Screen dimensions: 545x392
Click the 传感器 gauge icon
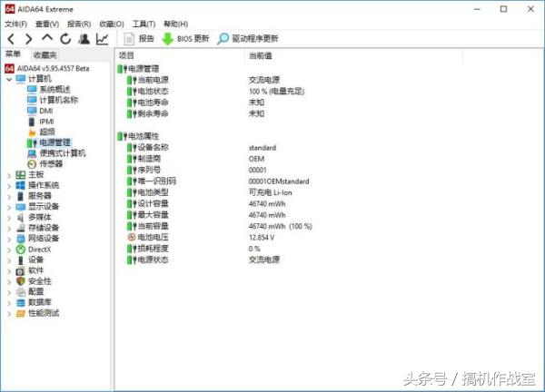(x=32, y=164)
